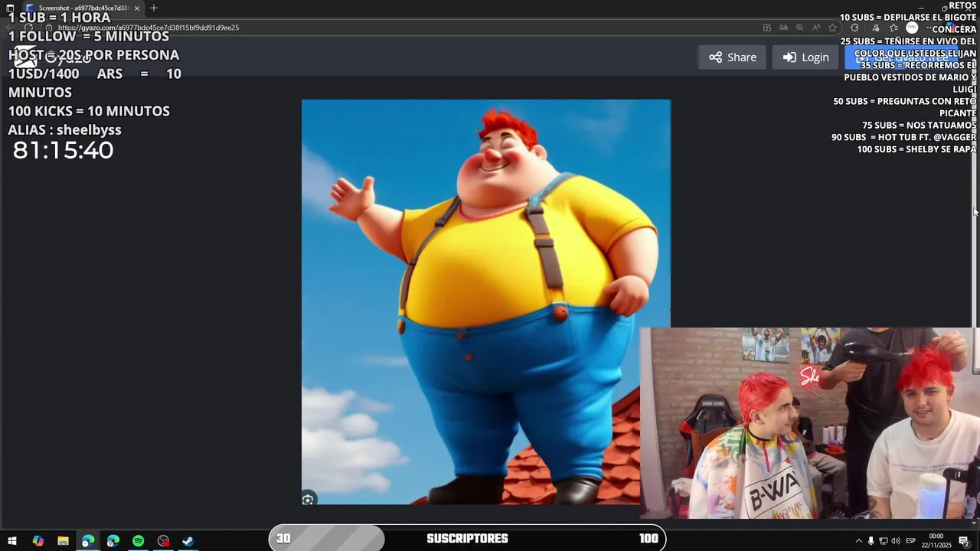Click the active Edge taskbar icon
Viewport: 980px width, 551px height.
(88, 541)
